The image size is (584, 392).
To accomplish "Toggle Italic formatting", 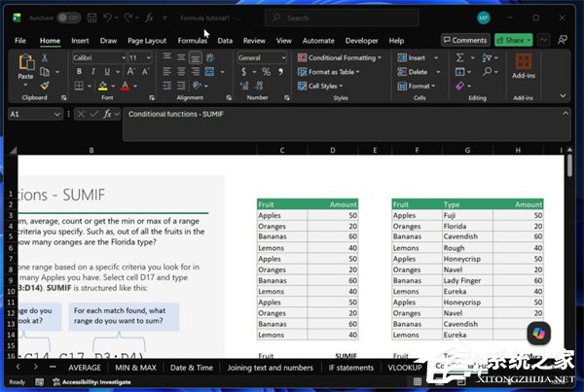I will coord(93,71).
